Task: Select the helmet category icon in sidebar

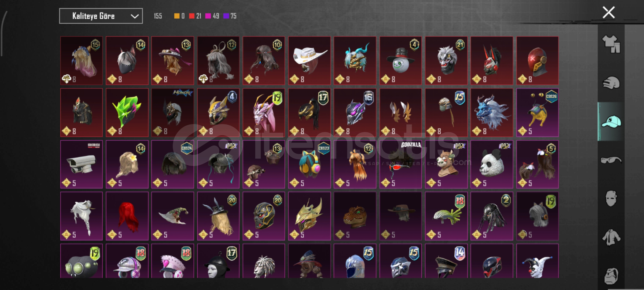Action: coord(611,83)
